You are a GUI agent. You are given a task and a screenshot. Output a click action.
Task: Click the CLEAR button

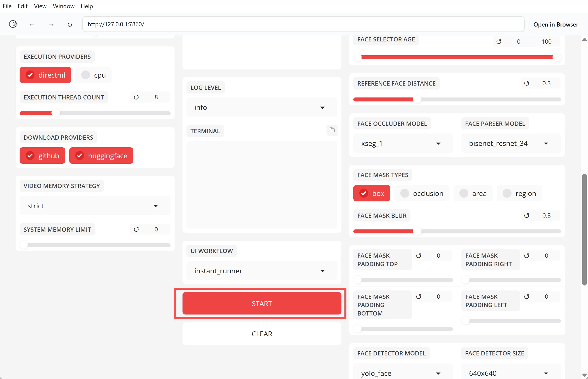coord(262,334)
